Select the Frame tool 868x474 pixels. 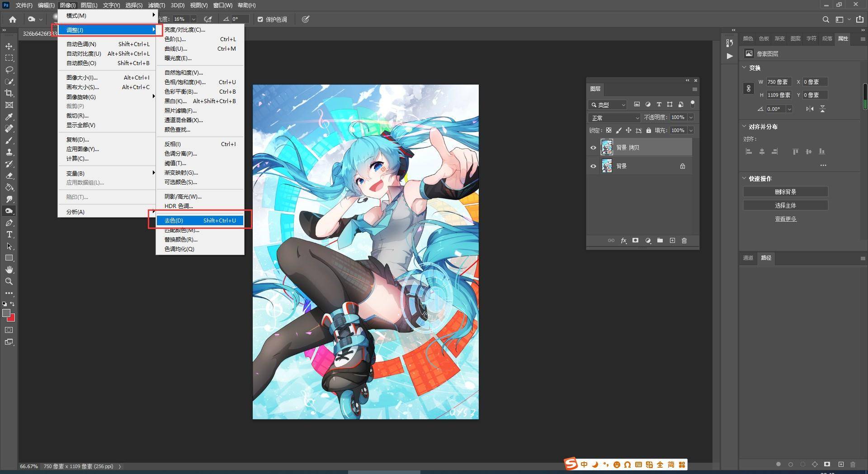[x=9, y=105]
